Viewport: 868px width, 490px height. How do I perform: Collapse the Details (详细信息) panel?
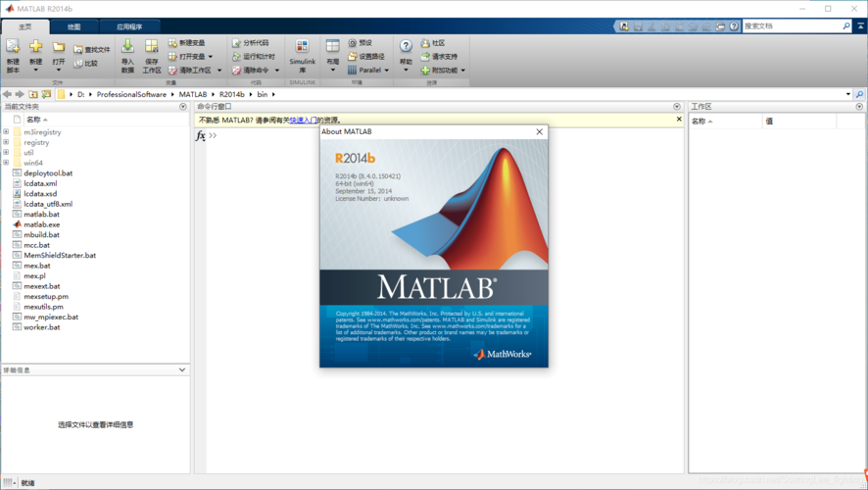coord(182,370)
